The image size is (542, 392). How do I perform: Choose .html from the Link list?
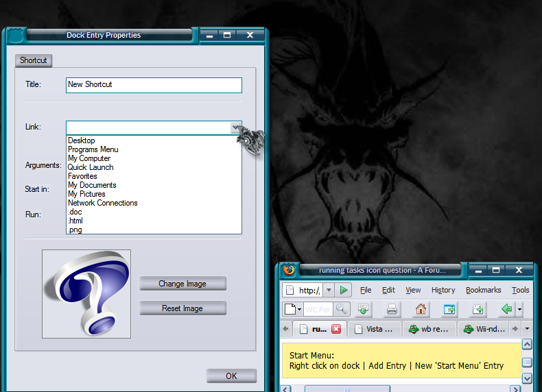[x=154, y=221]
